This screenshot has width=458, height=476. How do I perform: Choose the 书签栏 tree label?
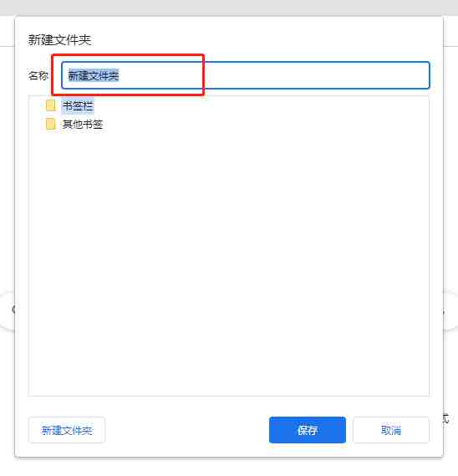click(x=78, y=106)
